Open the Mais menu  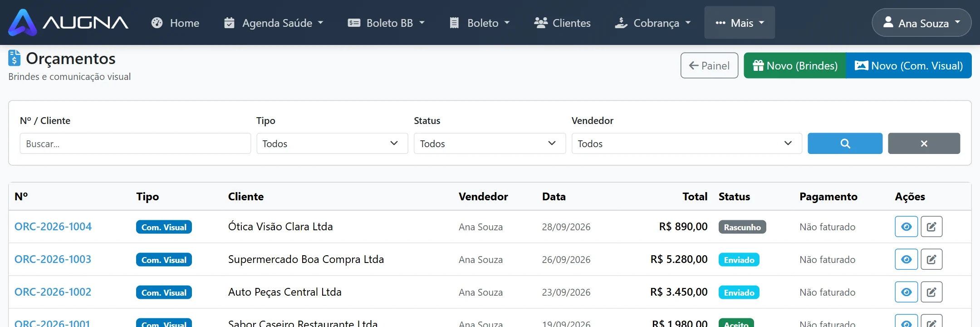coord(740,23)
